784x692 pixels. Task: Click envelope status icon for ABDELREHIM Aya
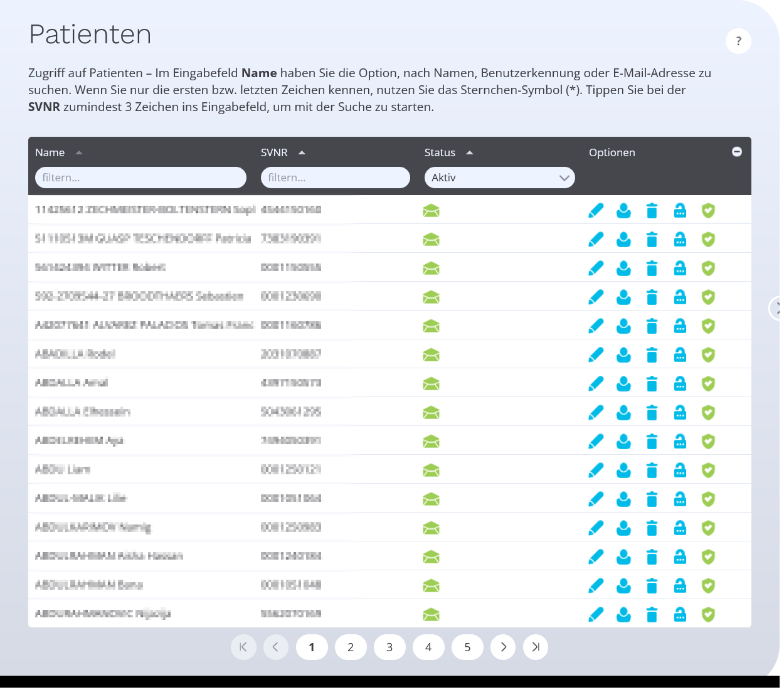(431, 442)
